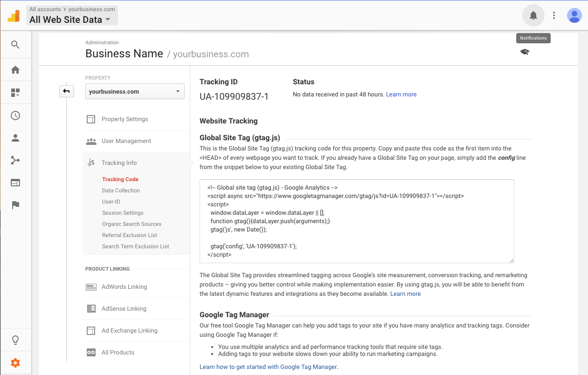Click the All Products link icon
Viewport: 588px width, 375px height.
click(91, 353)
